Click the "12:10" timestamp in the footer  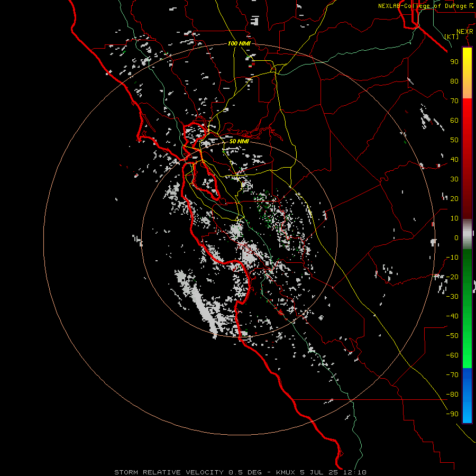(x=355, y=472)
